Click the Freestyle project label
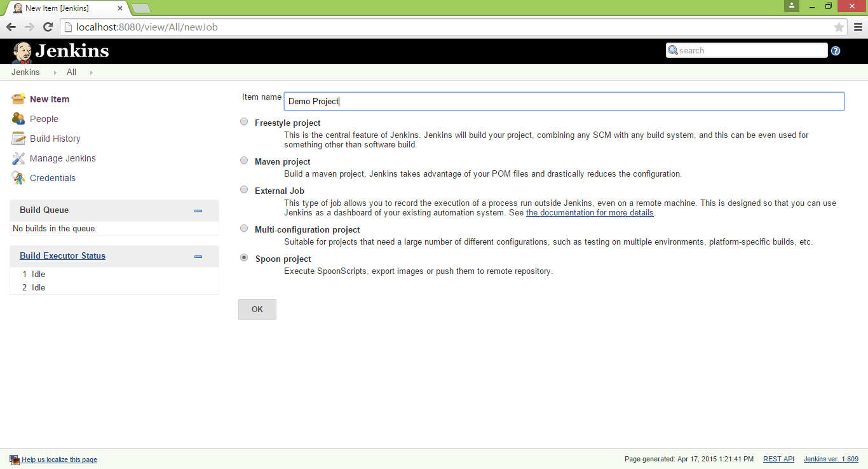The height and width of the screenshot is (469, 868). click(x=288, y=123)
